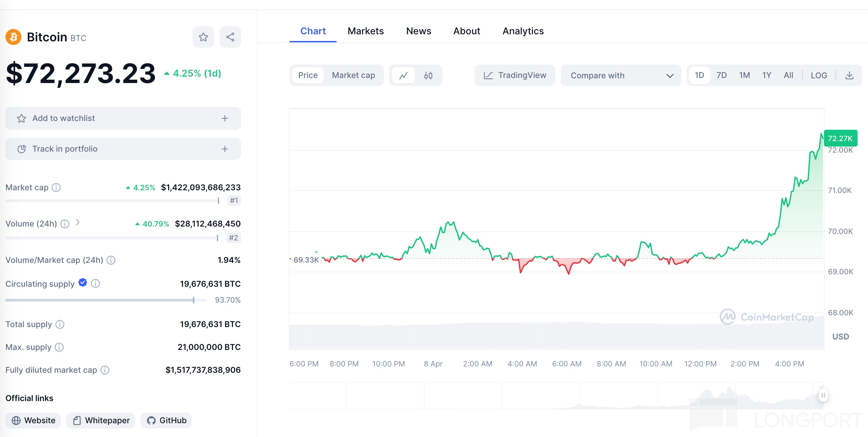The image size is (868, 437).
Task: Click Max. supply info icon
Action: [59, 347]
